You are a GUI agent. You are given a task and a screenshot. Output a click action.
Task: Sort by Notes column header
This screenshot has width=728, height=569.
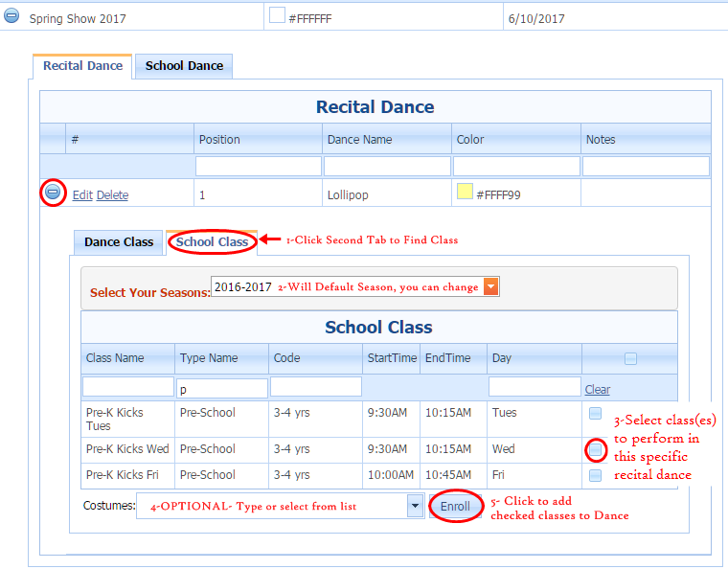(x=601, y=140)
